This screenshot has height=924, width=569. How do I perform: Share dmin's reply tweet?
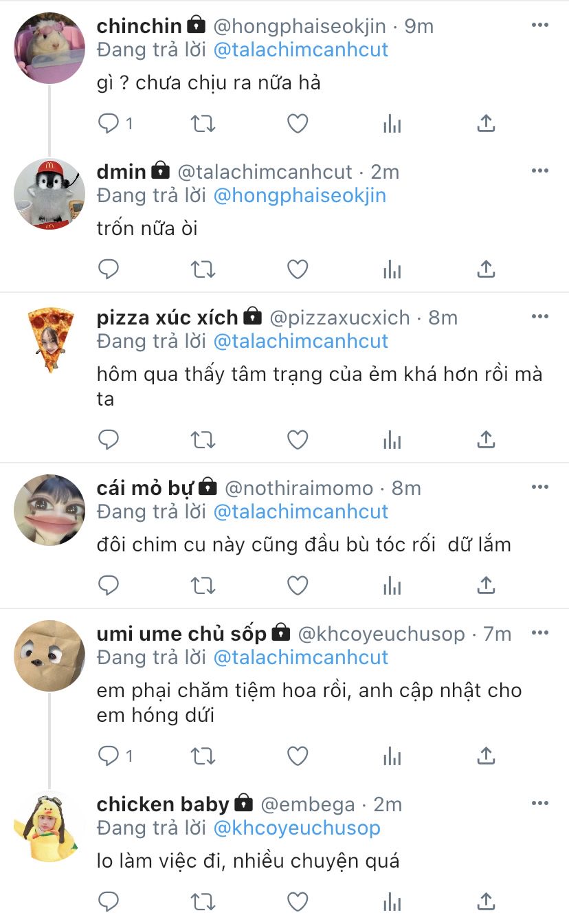(486, 269)
